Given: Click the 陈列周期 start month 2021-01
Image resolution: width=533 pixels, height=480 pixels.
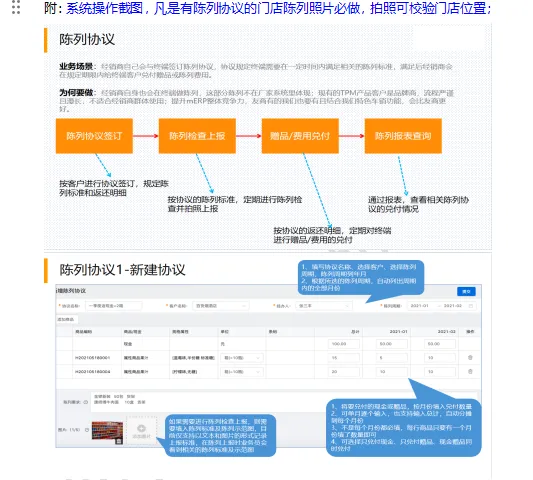Looking at the screenshot, I should 419,306.
